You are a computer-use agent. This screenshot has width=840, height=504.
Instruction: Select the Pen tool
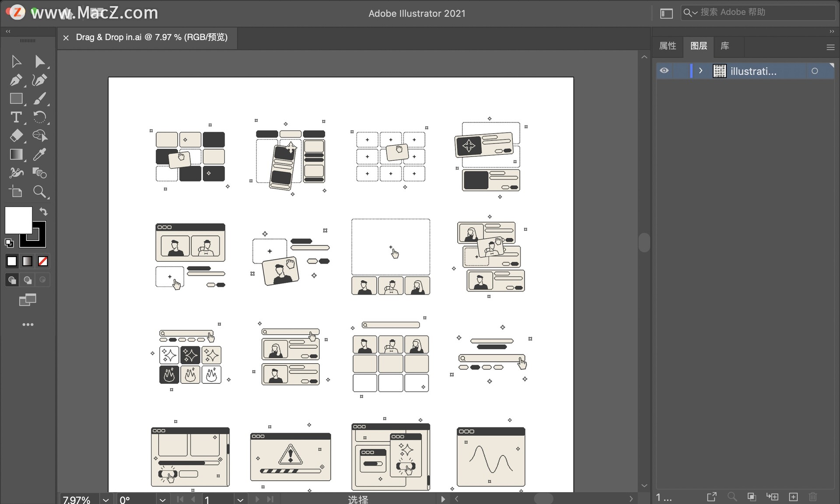pyautogui.click(x=16, y=80)
